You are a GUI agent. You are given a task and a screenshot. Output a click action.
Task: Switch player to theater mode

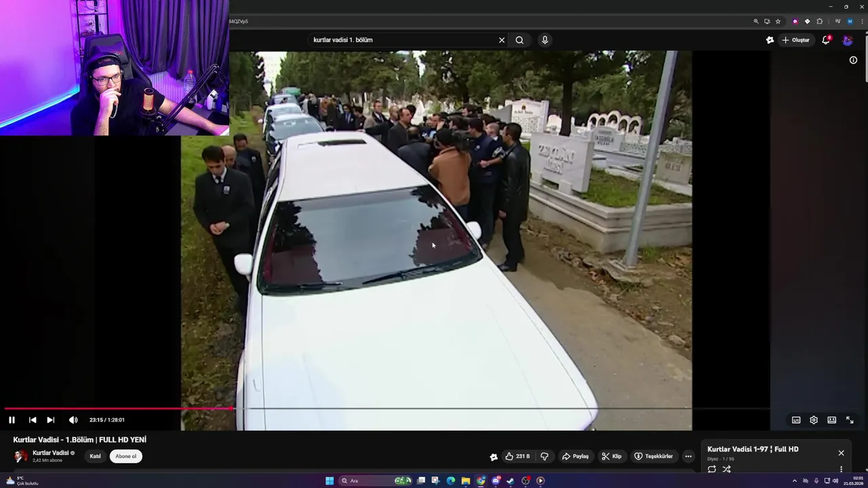[831, 420]
